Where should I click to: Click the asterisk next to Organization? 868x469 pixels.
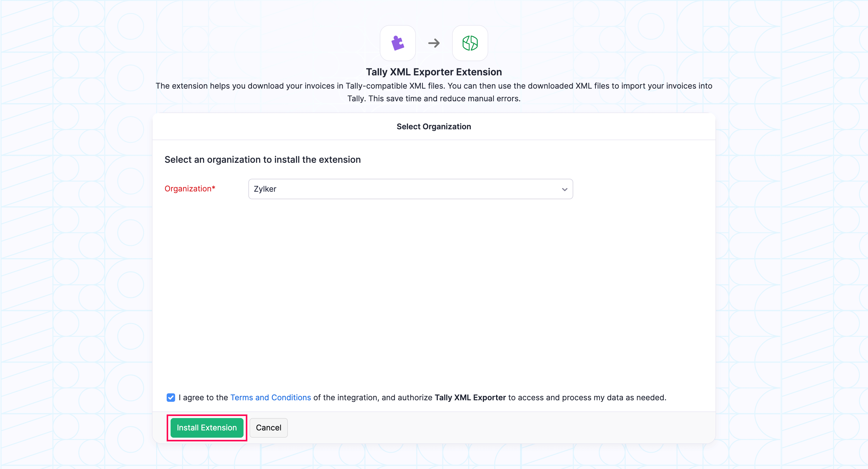(x=214, y=188)
